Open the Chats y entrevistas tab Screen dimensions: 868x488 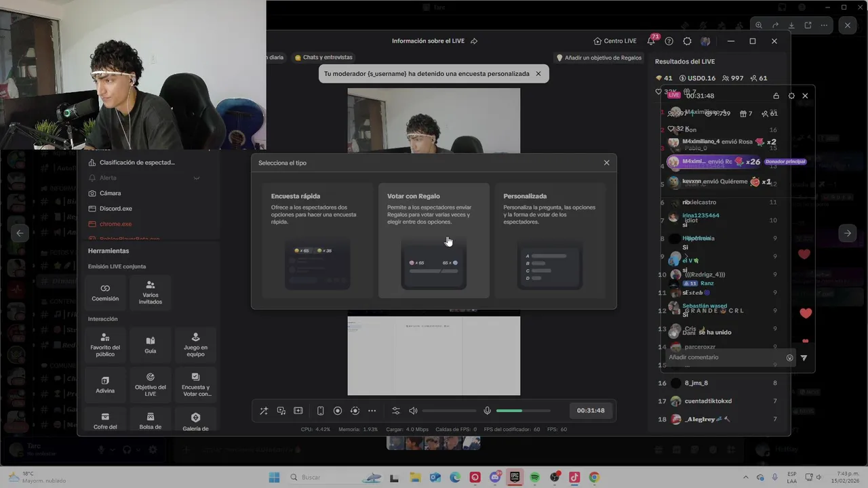tap(323, 58)
